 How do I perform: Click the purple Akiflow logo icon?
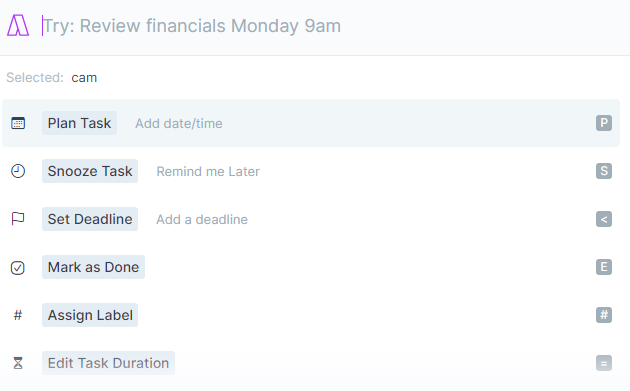18,25
